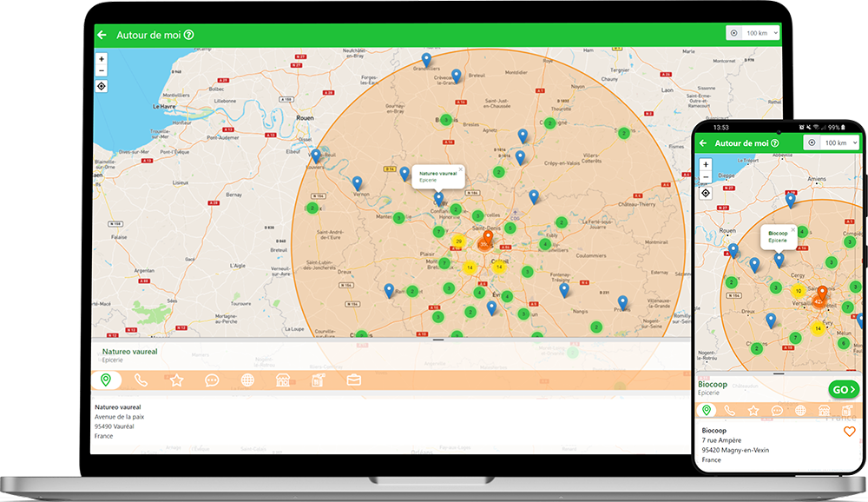Click the orange location pin on laptop map
Viewport: 868px width, 502px height.
(x=488, y=238)
